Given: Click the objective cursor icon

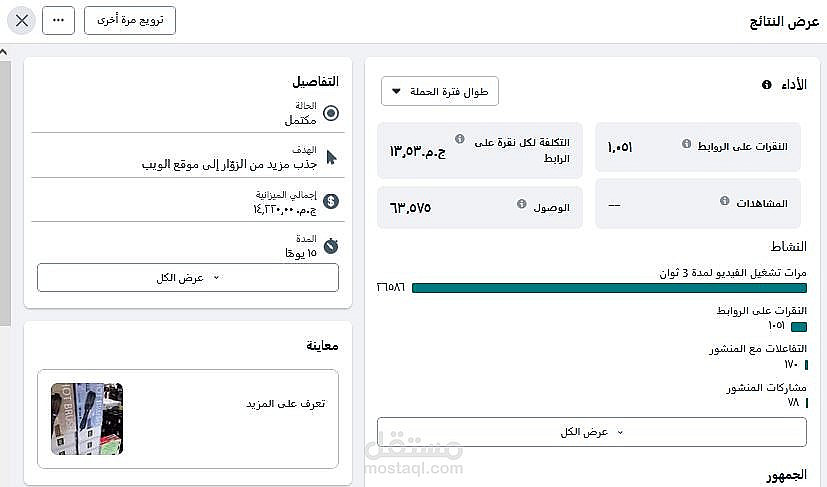Looking at the screenshot, I should tap(331, 156).
